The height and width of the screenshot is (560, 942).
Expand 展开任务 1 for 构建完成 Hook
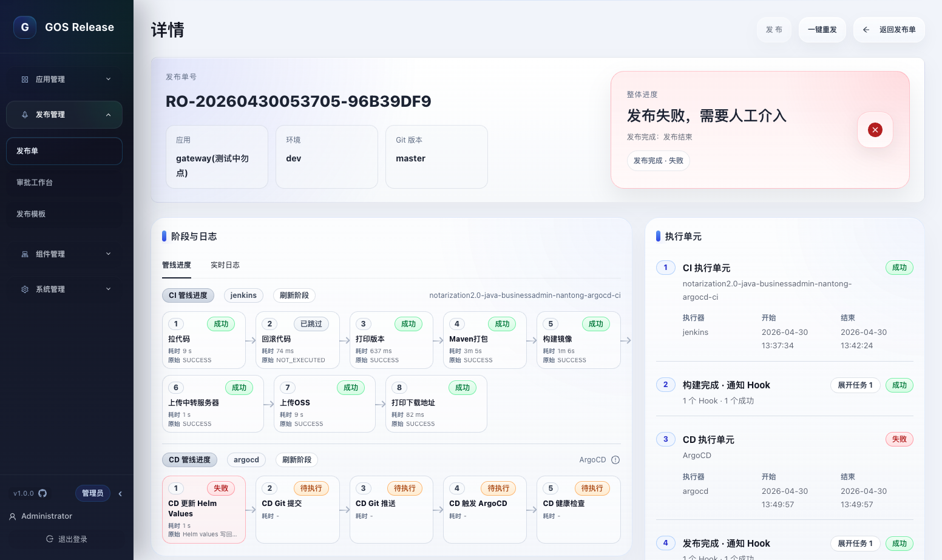pyautogui.click(x=855, y=385)
